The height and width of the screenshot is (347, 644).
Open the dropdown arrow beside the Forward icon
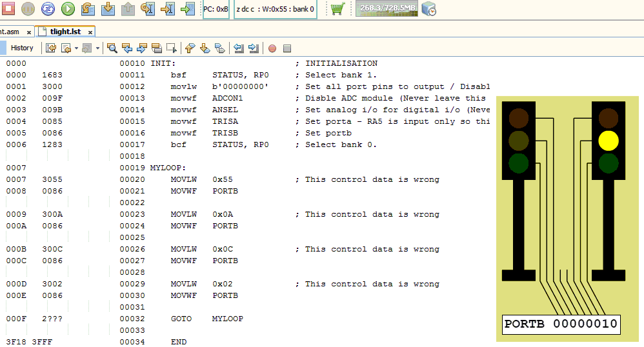pos(98,48)
